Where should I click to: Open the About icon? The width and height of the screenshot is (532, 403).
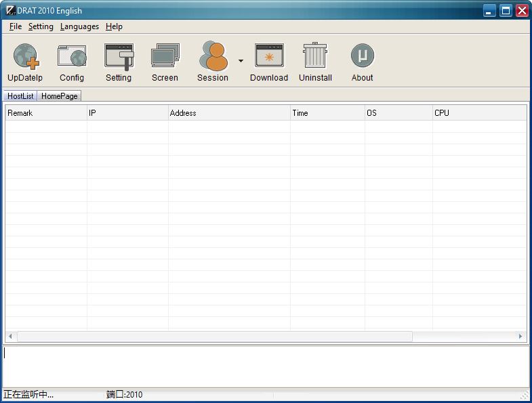pyautogui.click(x=363, y=56)
